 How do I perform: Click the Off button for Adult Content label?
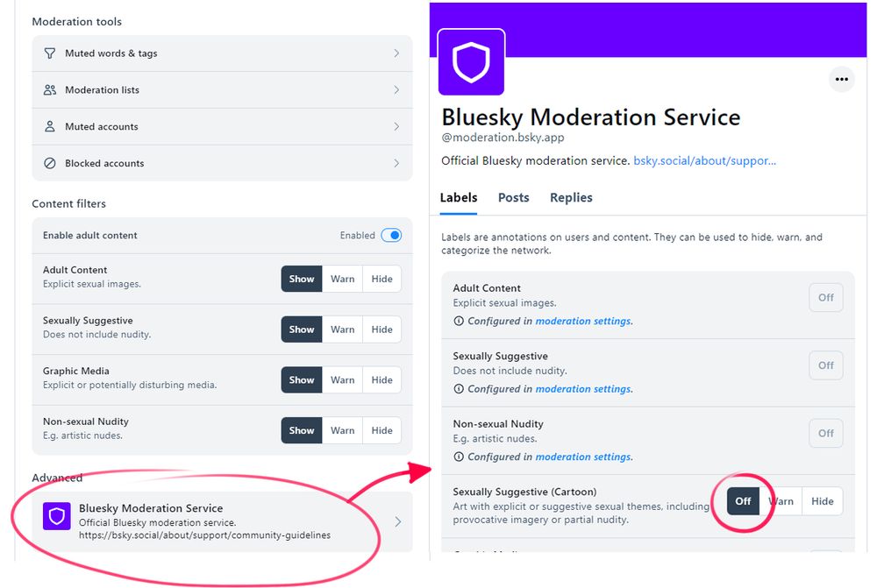coord(826,297)
